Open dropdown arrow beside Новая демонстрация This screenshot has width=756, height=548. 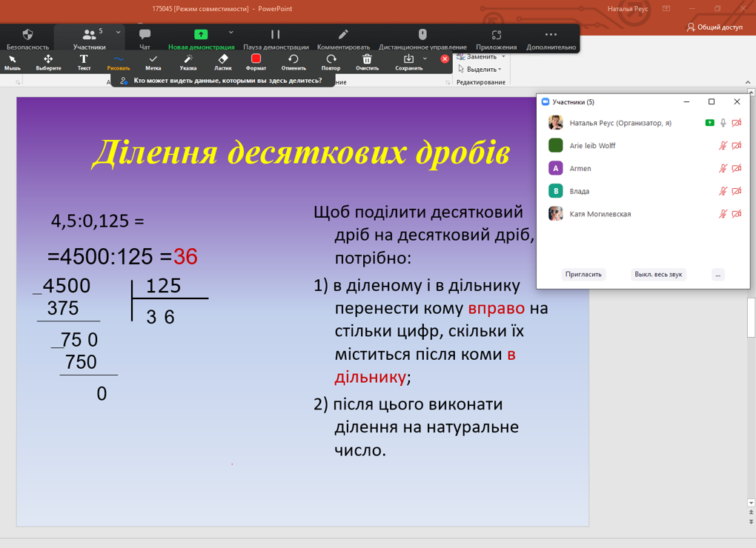pos(231,33)
